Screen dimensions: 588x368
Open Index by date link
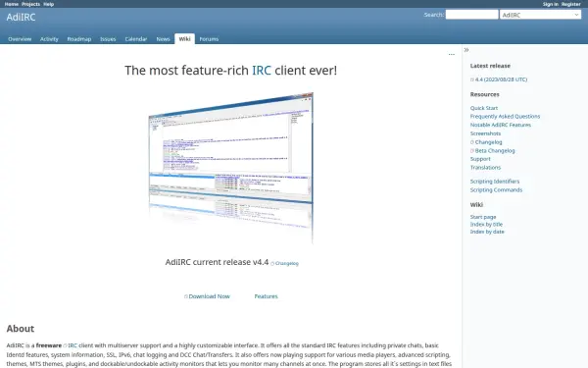click(487, 232)
